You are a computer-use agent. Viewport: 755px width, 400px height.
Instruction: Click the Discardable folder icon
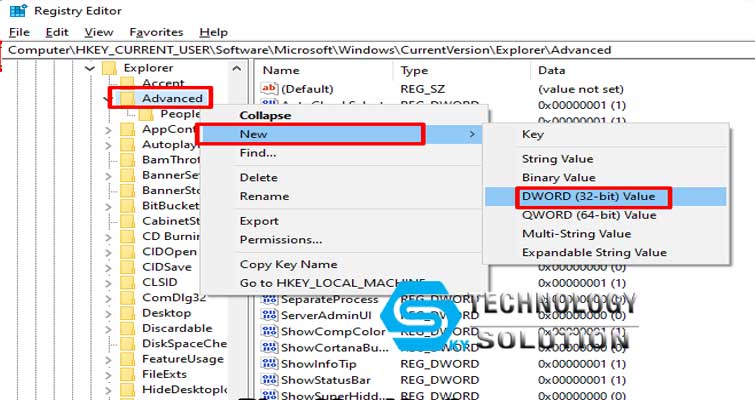[128, 328]
